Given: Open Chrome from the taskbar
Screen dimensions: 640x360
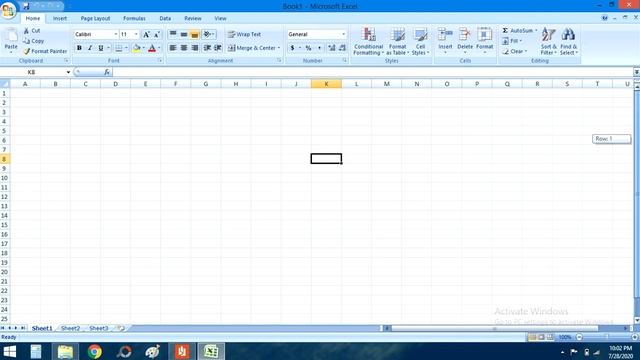Looking at the screenshot, I should pyautogui.click(x=94, y=351).
